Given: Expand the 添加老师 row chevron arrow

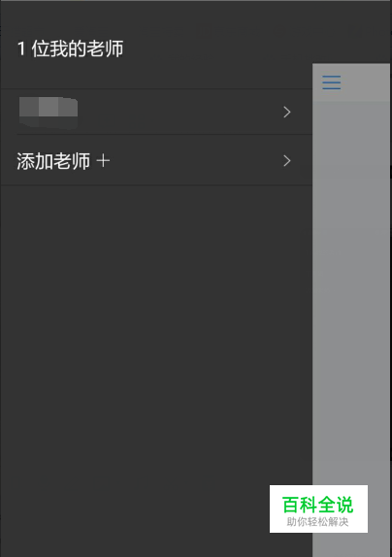Looking at the screenshot, I should 287,161.
